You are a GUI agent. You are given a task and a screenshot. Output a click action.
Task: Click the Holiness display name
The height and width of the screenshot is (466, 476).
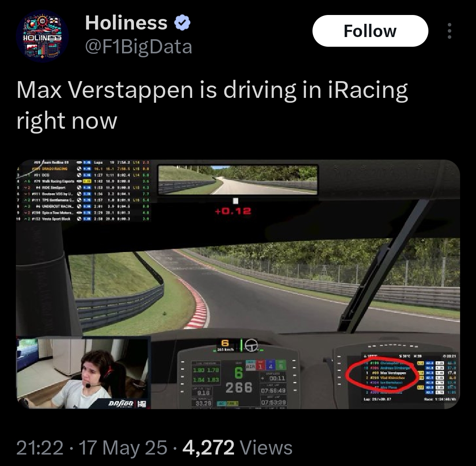coord(126,23)
